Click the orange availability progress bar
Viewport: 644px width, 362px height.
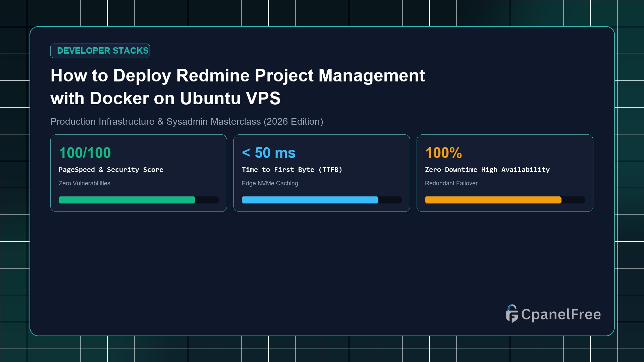coord(505,200)
